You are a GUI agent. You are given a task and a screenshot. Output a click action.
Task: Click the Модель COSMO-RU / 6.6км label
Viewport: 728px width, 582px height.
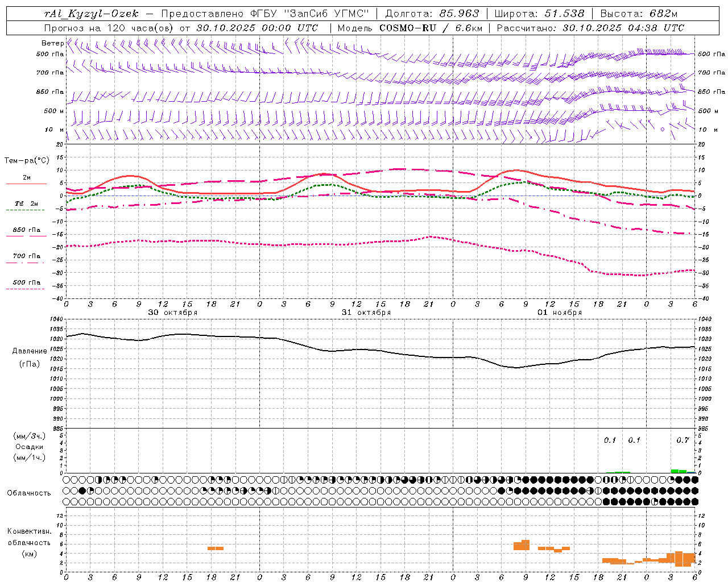410,28
